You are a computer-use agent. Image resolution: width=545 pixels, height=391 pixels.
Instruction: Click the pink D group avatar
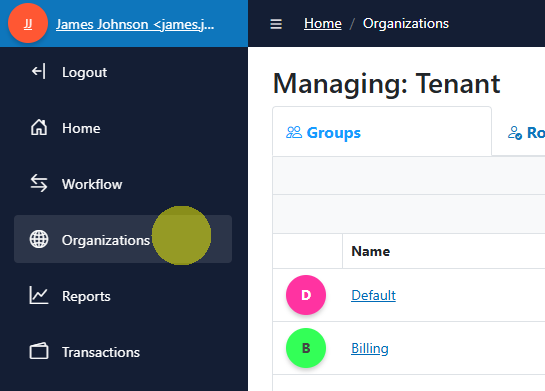pyautogui.click(x=306, y=295)
